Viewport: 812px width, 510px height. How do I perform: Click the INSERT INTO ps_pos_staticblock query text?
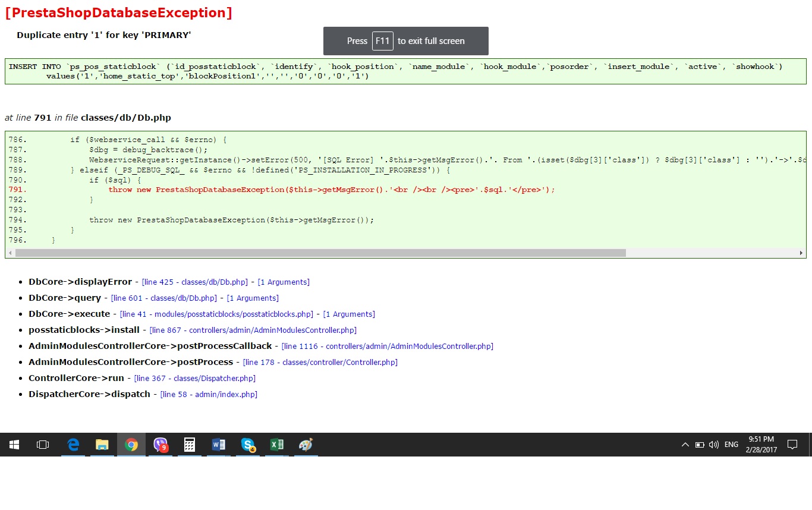click(x=395, y=71)
